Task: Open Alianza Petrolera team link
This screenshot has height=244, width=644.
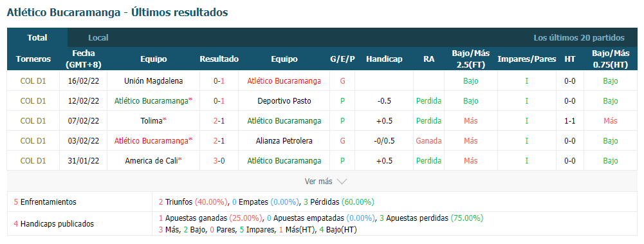Action: coord(284,141)
